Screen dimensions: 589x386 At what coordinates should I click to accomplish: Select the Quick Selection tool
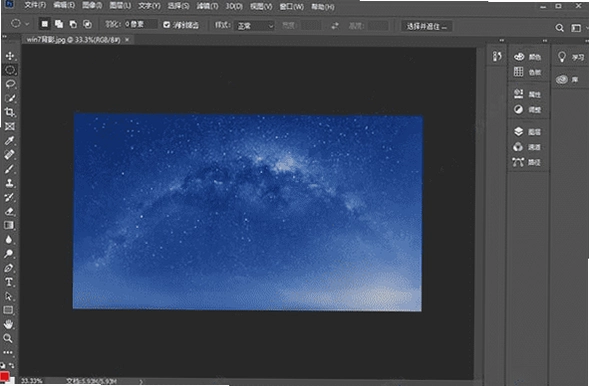(10, 98)
